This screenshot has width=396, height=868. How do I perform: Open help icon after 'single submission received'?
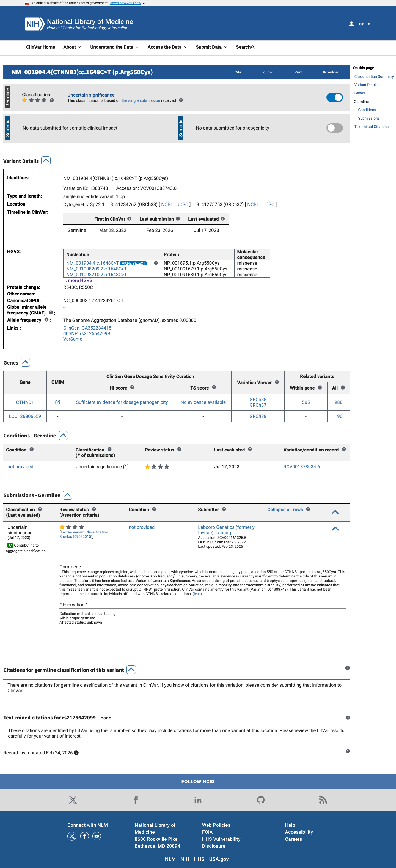pos(181,100)
